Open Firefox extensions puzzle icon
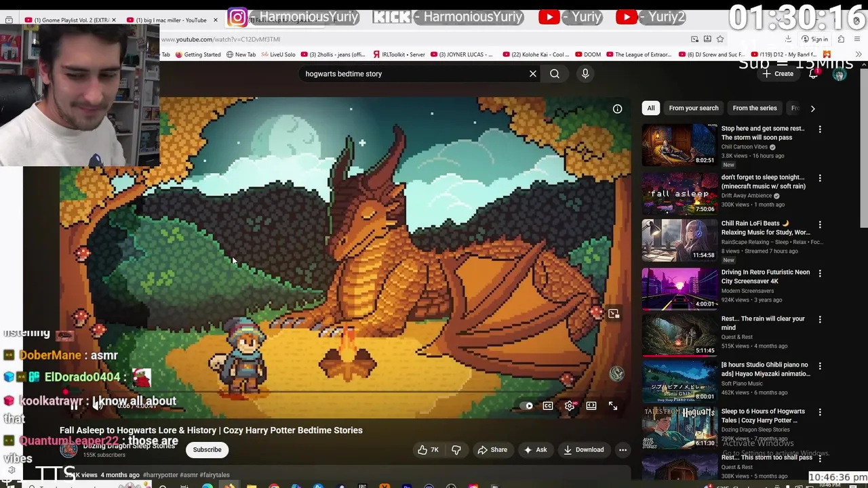Screen dimensions: 868x488 841,39
